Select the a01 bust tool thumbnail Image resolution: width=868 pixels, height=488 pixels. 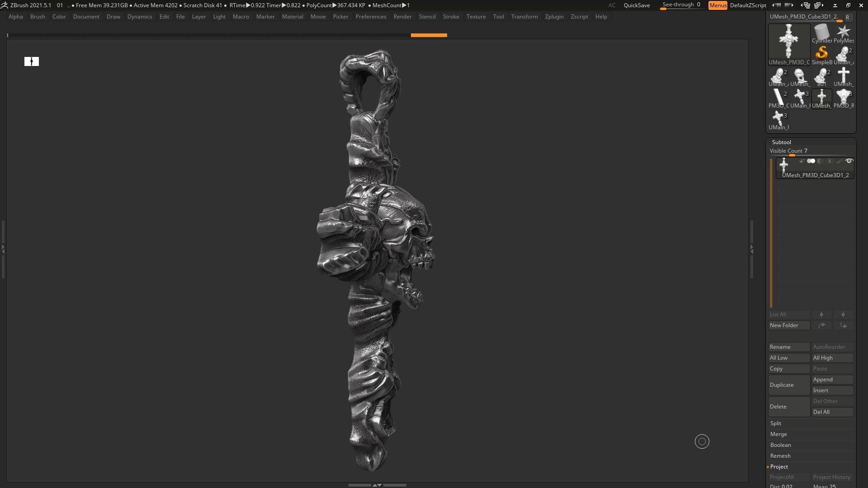point(821,77)
